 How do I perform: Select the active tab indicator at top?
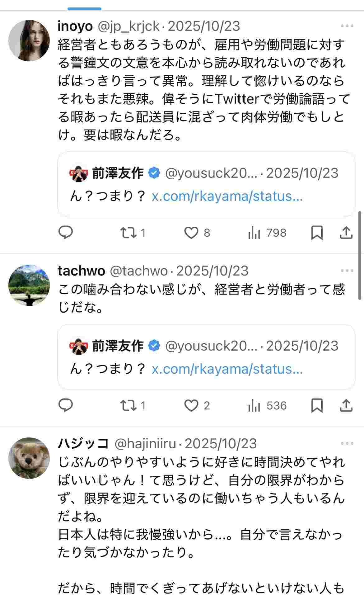(x=84, y=9)
